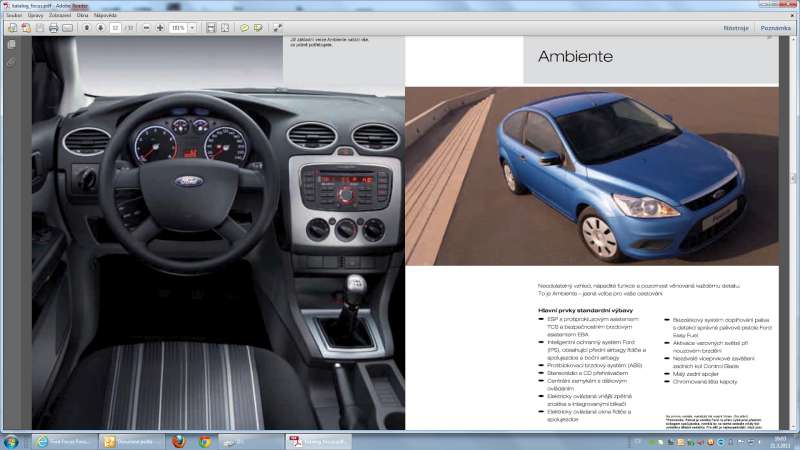Click the page number input field

(116, 28)
